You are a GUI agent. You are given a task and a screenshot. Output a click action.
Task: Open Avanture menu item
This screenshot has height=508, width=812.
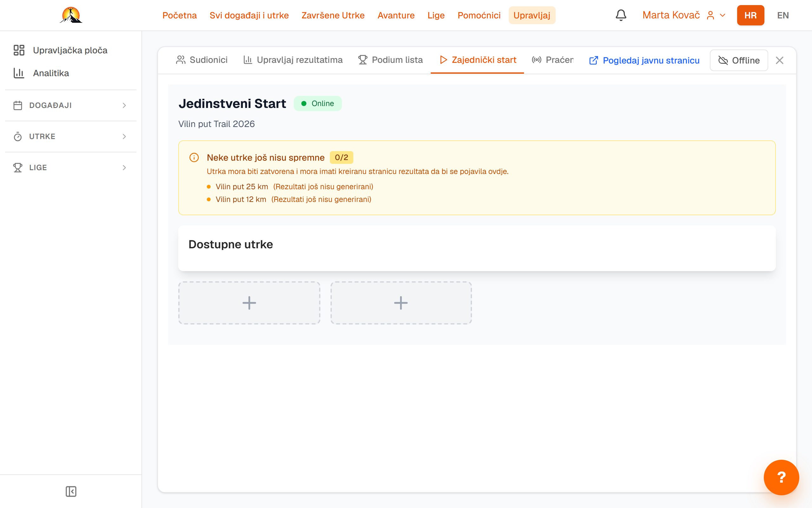396,16
